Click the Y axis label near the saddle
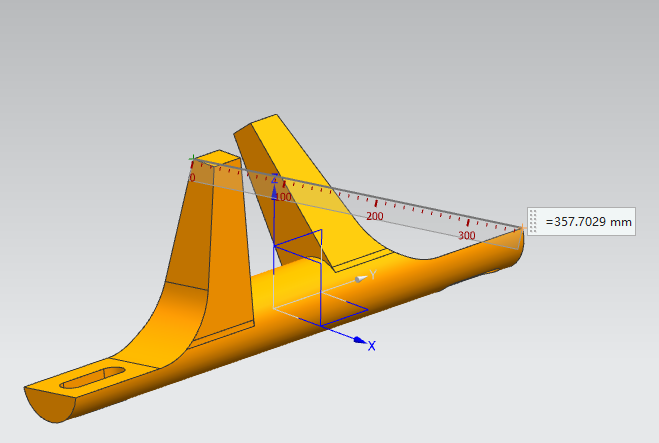This screenshot has height=443, width=659. coord(371,273)
